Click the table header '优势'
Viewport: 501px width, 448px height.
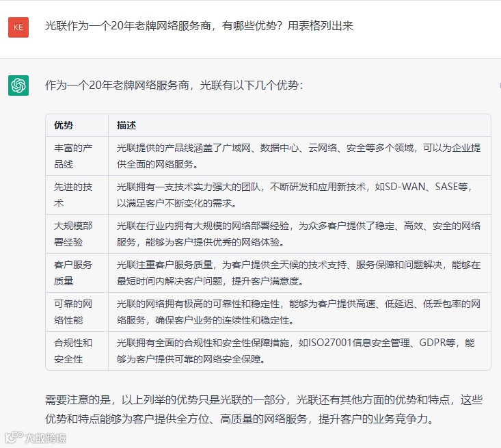tap(64, 125)
